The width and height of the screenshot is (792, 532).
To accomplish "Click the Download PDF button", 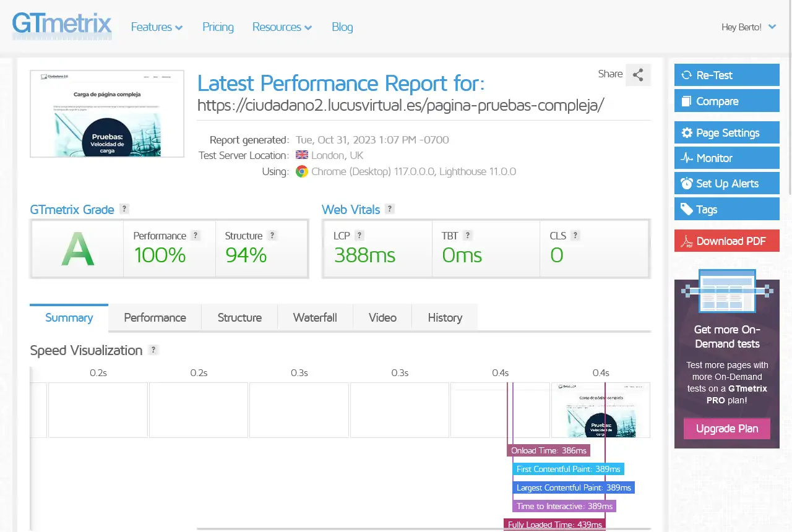I will 727,241.
